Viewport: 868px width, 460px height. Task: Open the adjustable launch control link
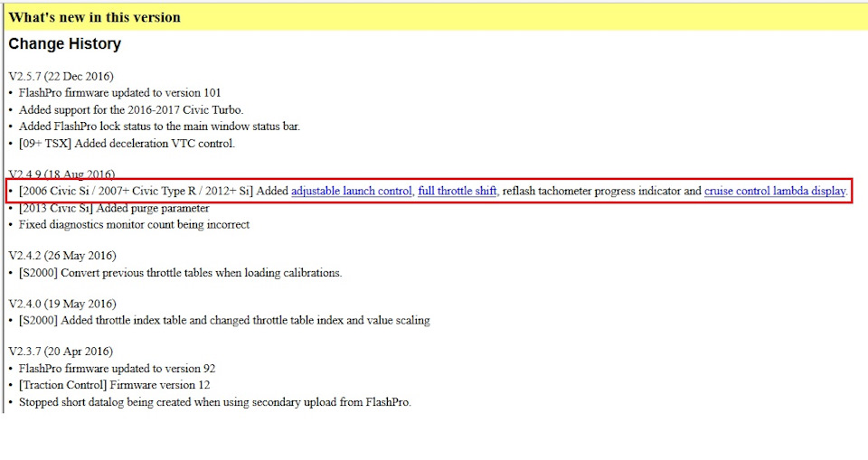point(352,191)
